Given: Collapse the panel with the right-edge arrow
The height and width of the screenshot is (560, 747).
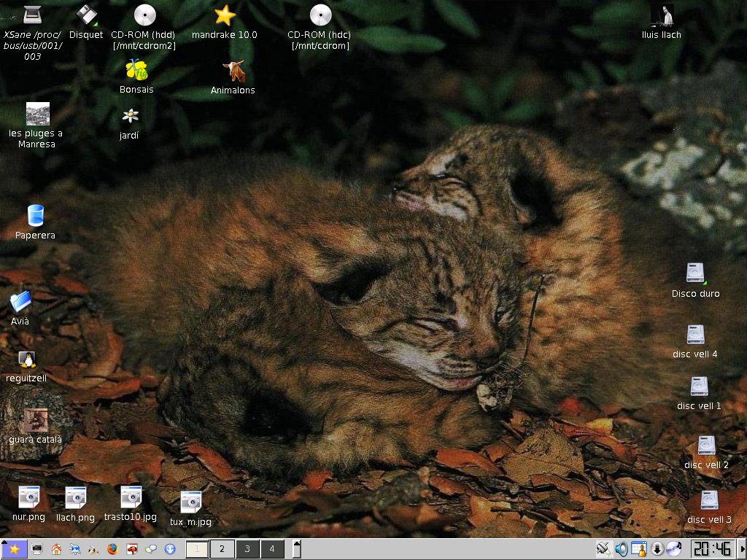Looking at the screenshot, I should click(x=741, y=549).
